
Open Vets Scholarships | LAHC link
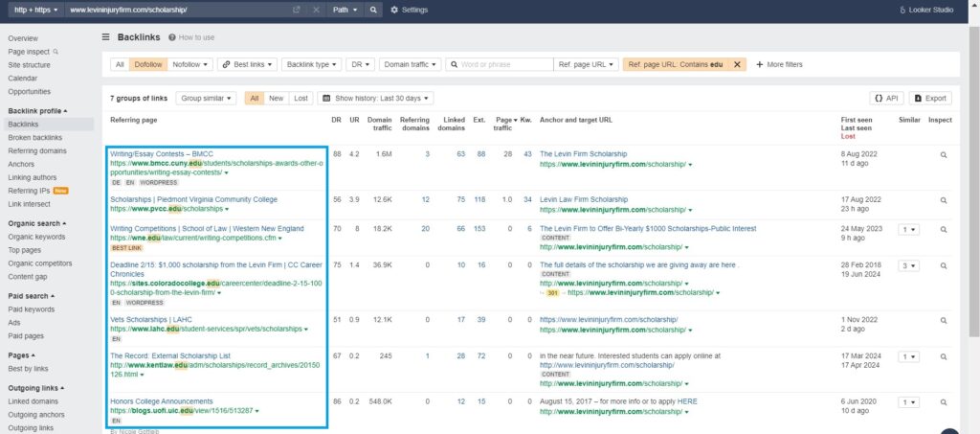pos(151,320)
